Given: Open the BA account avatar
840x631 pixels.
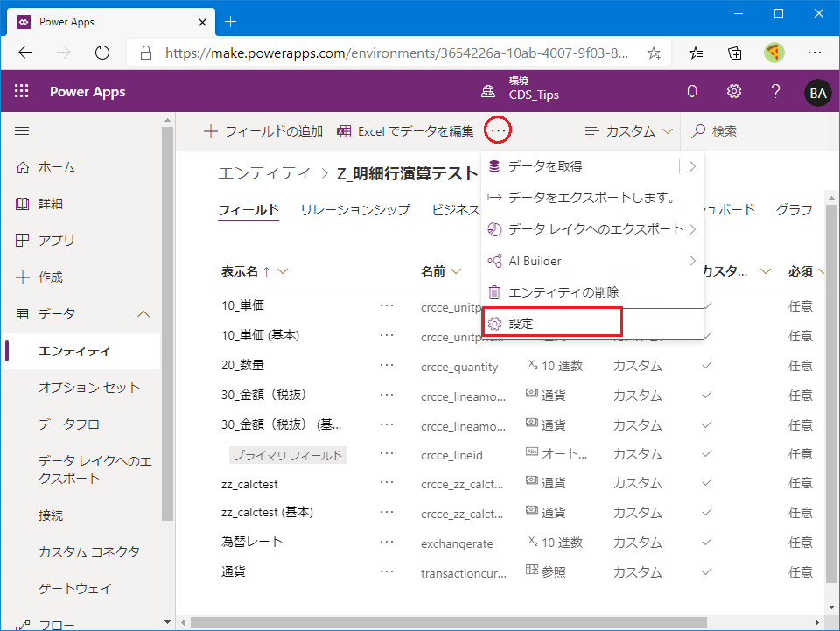Looking at the screenshot, I should click(817, 93).
